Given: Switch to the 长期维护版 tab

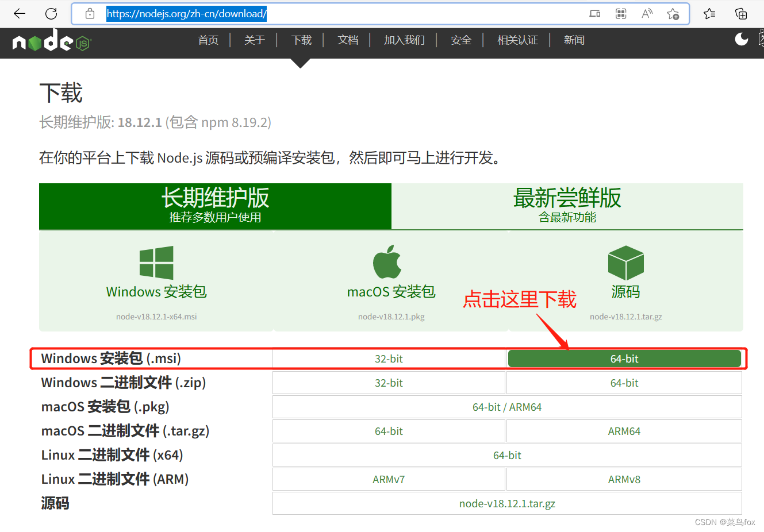Looking at the screenshot, I should coord(215,206).
